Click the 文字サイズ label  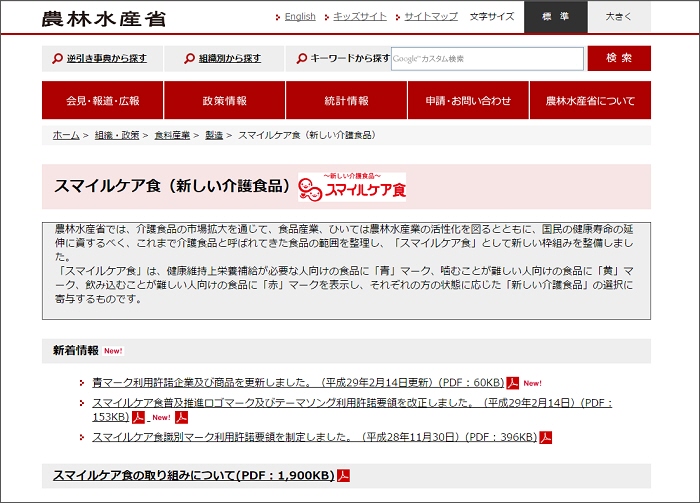click(492, 17)
